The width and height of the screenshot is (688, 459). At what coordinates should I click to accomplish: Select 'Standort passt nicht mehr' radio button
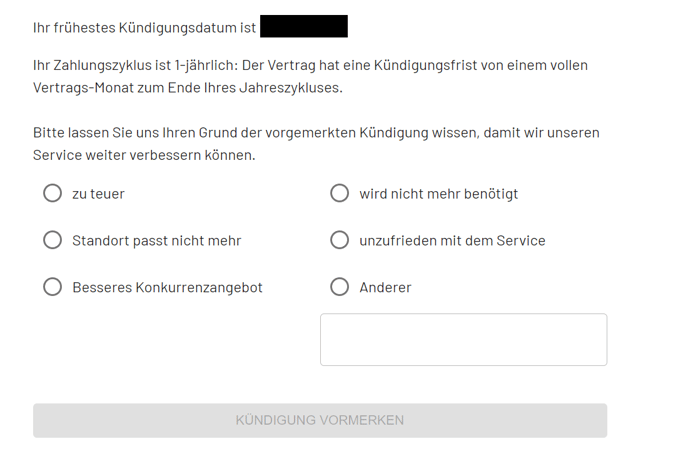point(53,240)
